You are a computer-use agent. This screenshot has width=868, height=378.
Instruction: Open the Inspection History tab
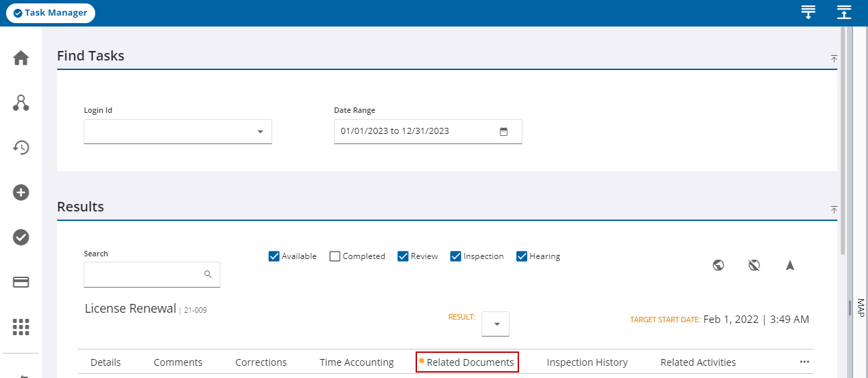click(x=587, y=362)
